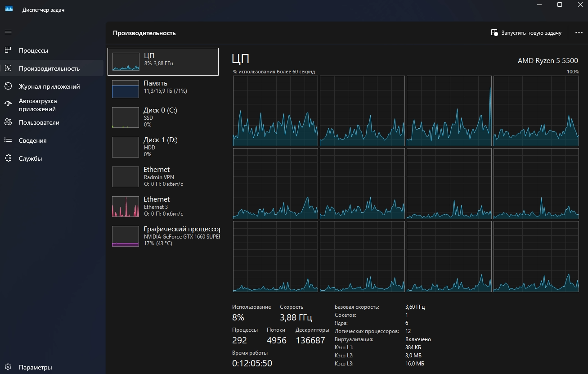The image size is (588, 374).
Task: Open Службы page
Action: tap(52, 158)
